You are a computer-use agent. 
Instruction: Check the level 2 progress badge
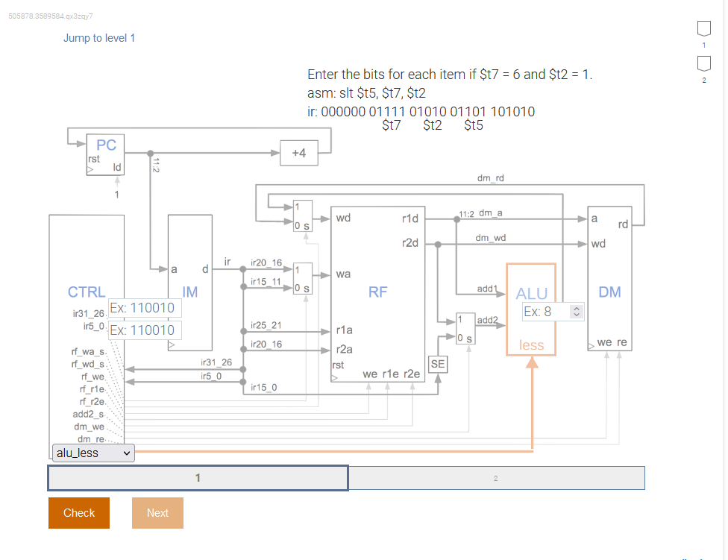pos(703,64)
